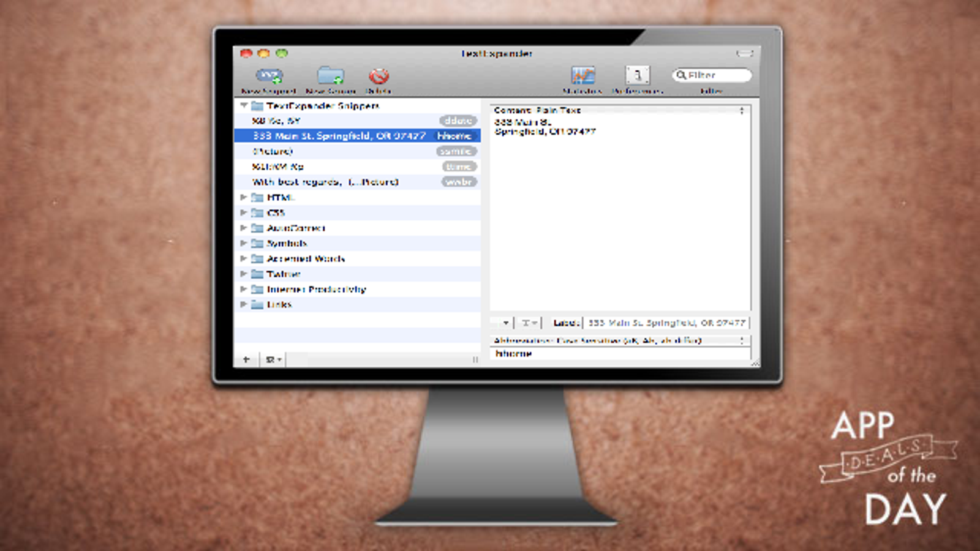Click the plus button below snippet list
The image size is (980, 551).
pos(246,359)
